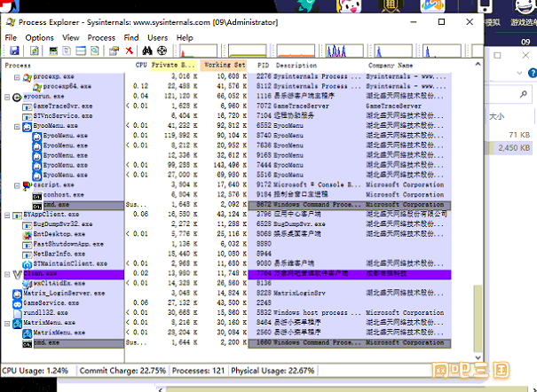Click the CPU usage mini graph
537x392 pixels.
(198, 51)
